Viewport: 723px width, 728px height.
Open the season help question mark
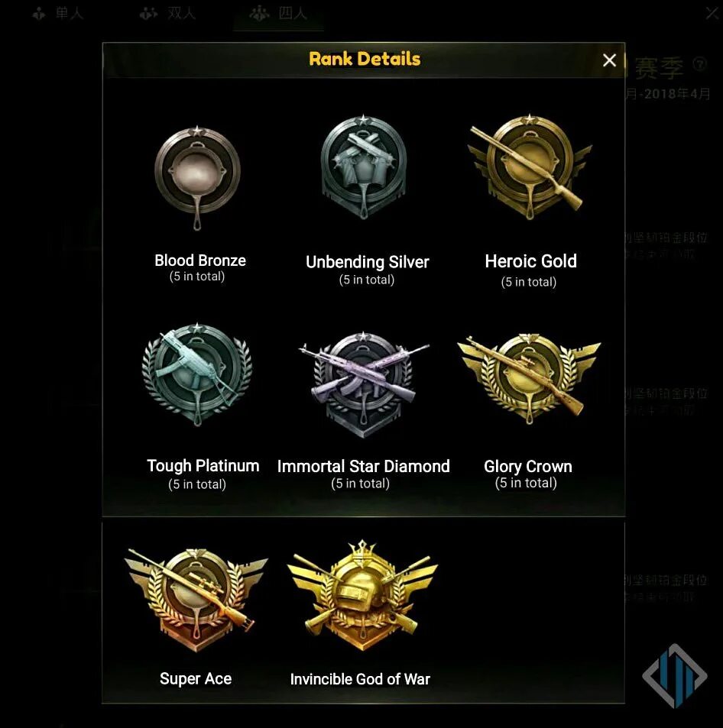(x=700, y=63)
